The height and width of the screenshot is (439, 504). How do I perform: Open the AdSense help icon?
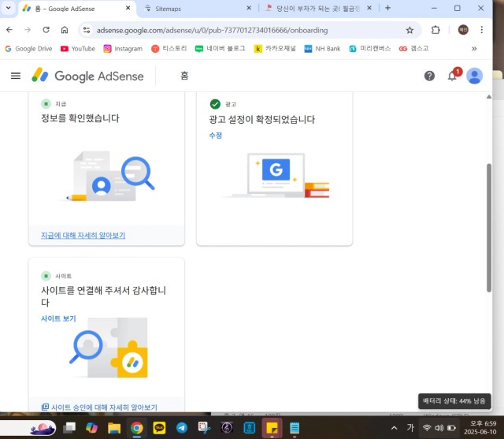(x=429, y=76)
